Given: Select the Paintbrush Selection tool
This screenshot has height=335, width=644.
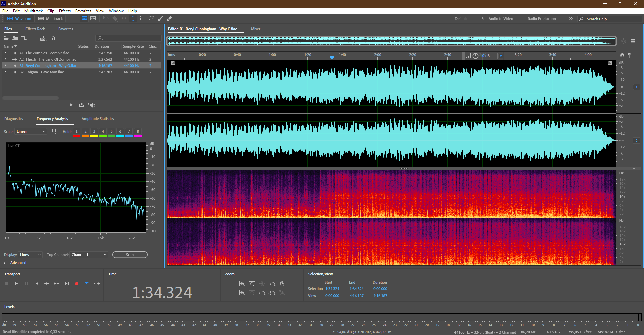Looking at the screenshot, I should coord(160,19).
